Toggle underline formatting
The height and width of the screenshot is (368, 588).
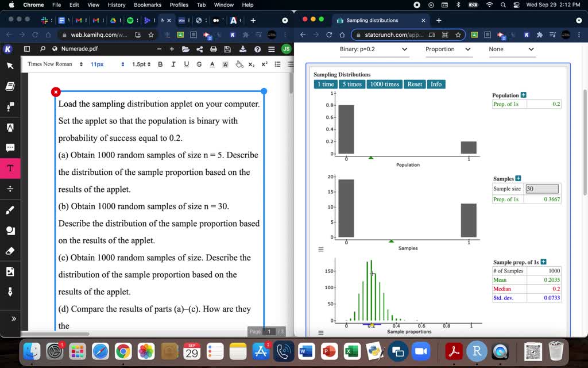click(187, 64)
